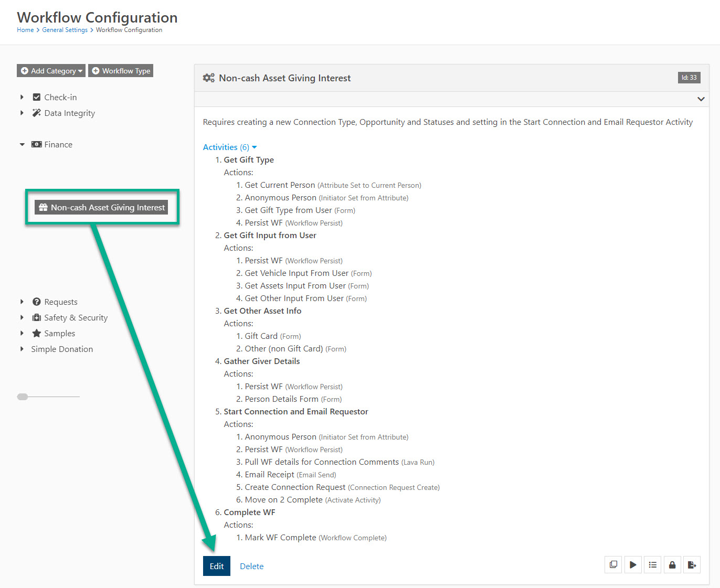Select Data Integrity wand icon
Viewport: 720px width, 588px height.
click(37, 113)
